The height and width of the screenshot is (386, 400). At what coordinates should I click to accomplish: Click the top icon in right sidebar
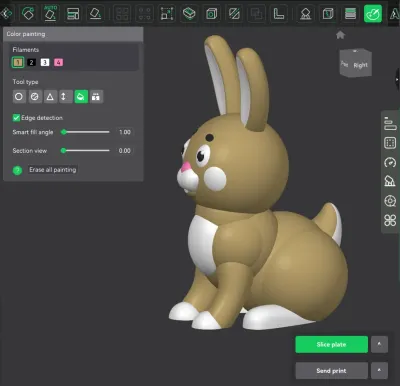coord(390,123)
